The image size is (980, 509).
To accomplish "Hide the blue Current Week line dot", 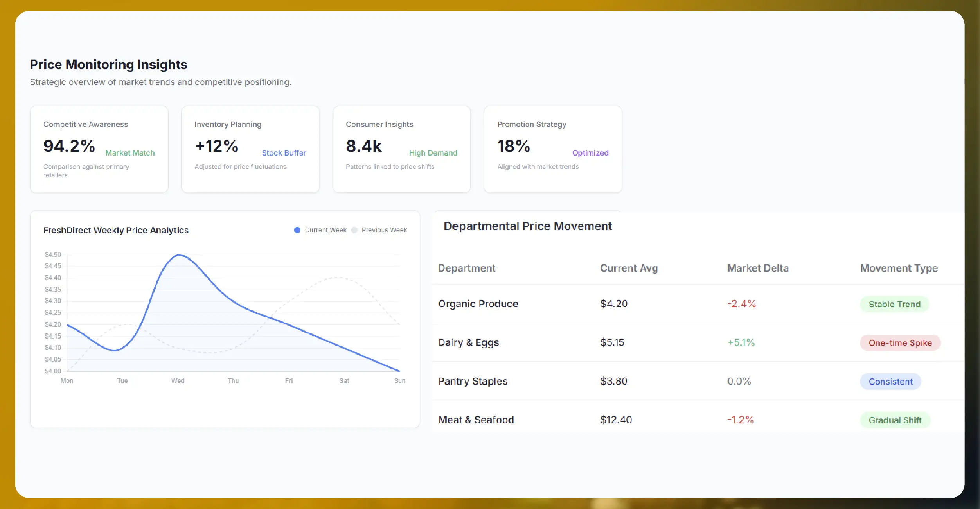I will 297,230.
